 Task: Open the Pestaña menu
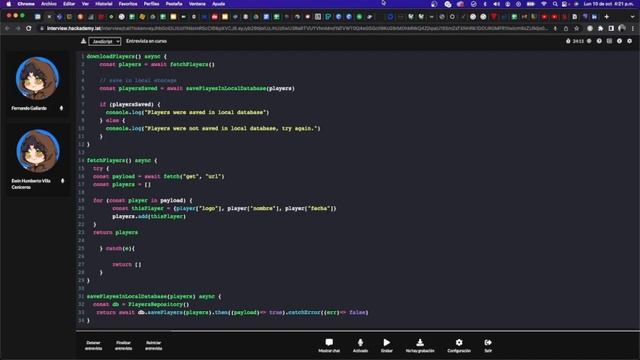[x=174, y=4]
